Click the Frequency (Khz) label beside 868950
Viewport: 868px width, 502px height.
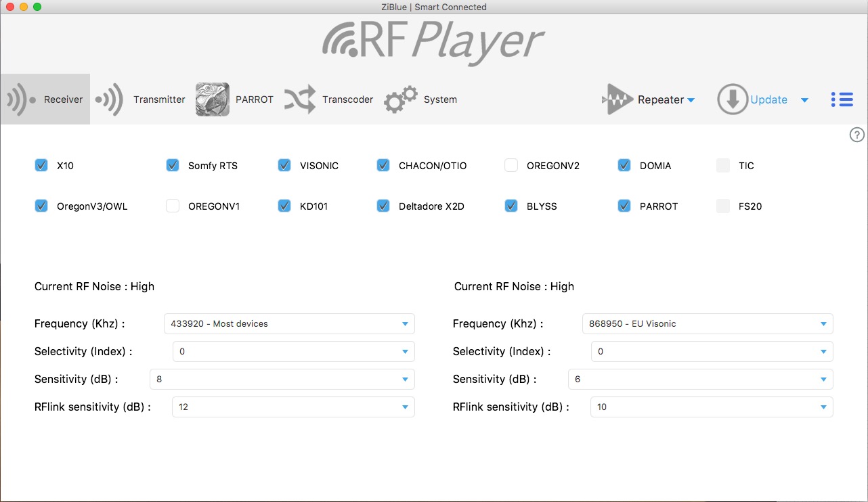click(498, 323)
